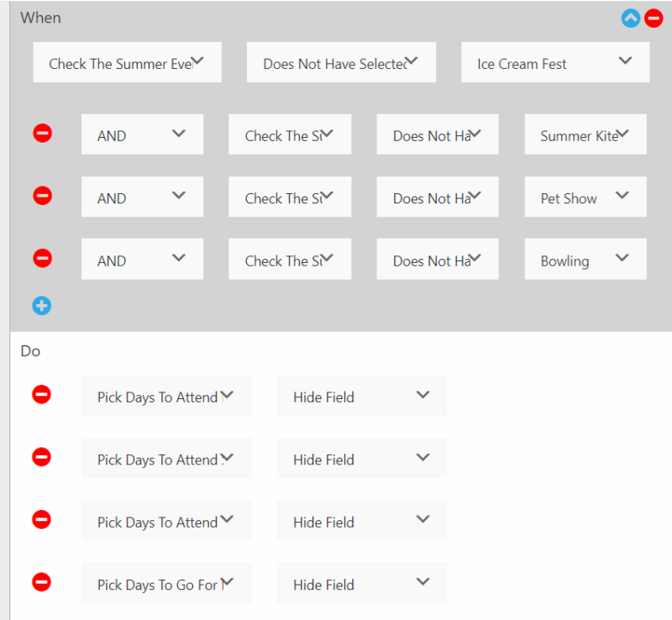
Task: Remove the third Do action row
Action: point(42,520)
